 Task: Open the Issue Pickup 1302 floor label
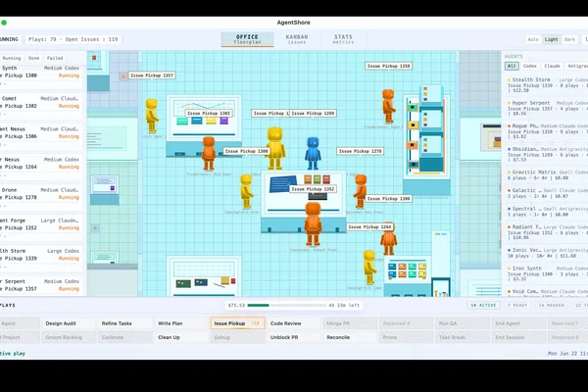tap(209, 114)
